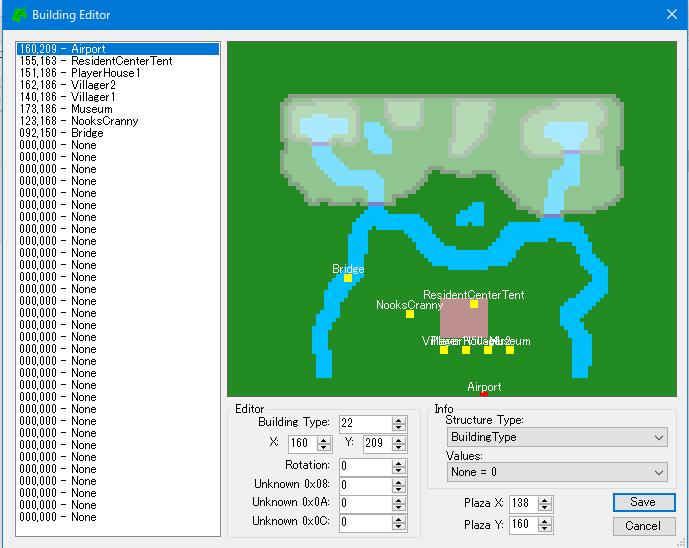The height and width of the screenshot is (548, 689).
Task: Close the Building Editor window
Action: pos(671,14)
